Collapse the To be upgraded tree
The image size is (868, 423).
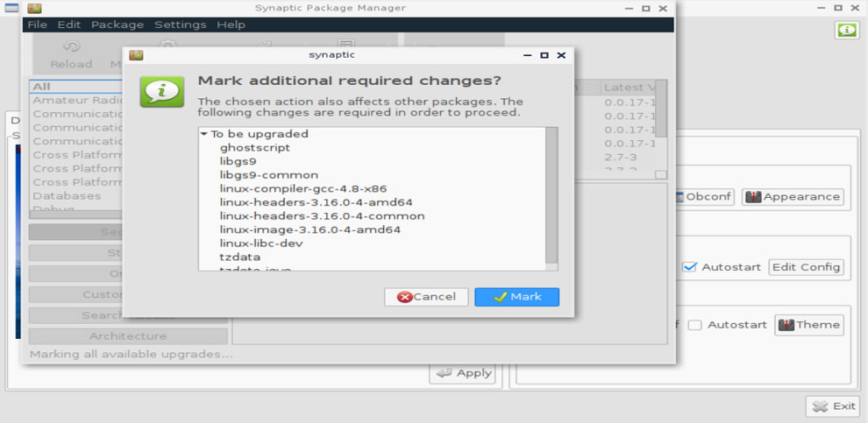pyautogui.click(x=204, y=134)
